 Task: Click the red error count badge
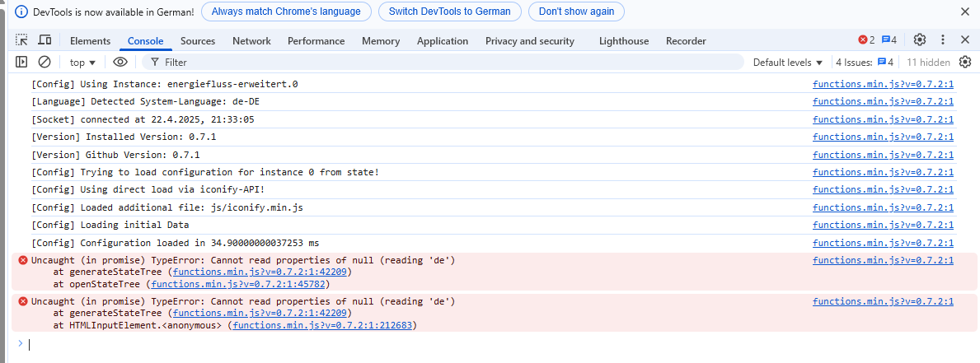coord(866,40)
